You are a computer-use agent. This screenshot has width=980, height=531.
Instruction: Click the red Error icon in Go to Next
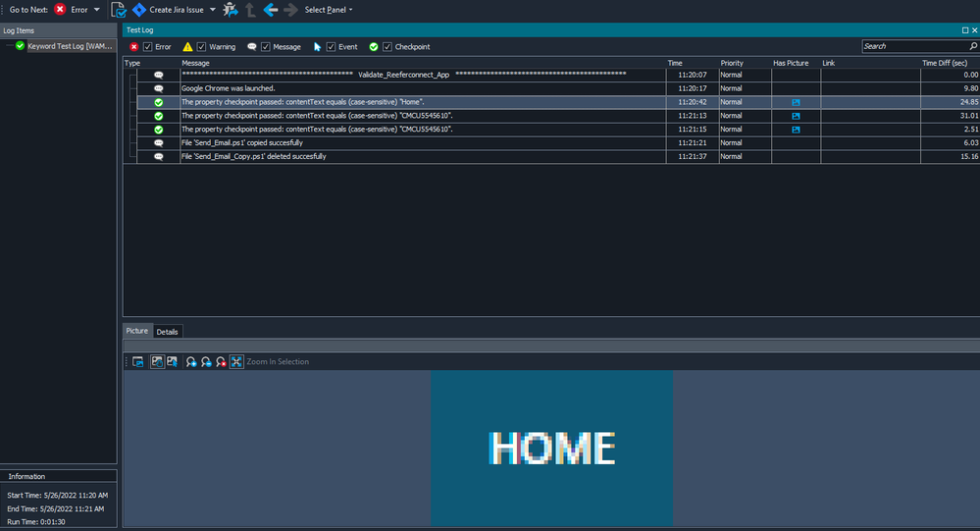[x=61, y=10]
